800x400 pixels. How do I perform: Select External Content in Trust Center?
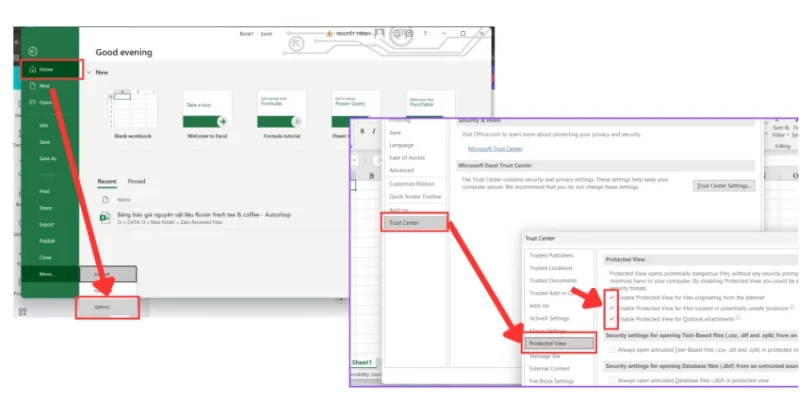(549, 368)
